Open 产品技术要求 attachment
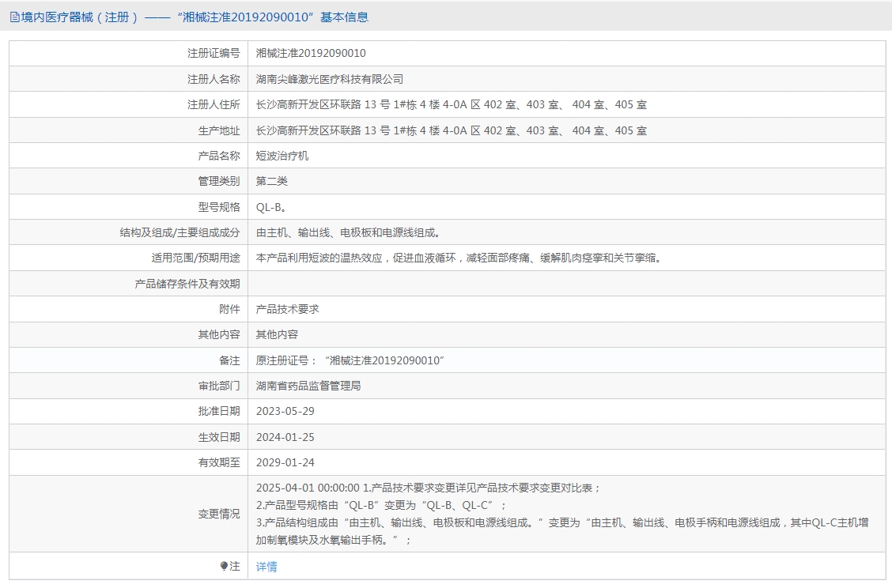The height and width of the screenshot is (588, 892). (287, 309)
